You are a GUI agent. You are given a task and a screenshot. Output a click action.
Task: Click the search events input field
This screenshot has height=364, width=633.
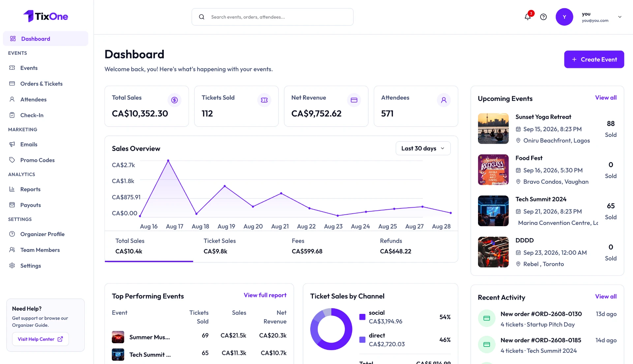272,17
